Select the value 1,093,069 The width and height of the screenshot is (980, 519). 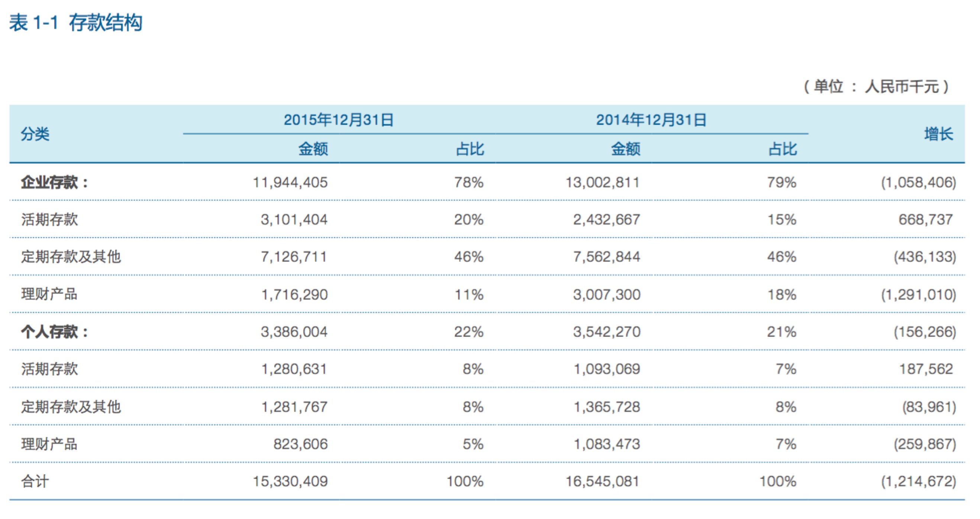pyautogui.click(x=607, y=369)
